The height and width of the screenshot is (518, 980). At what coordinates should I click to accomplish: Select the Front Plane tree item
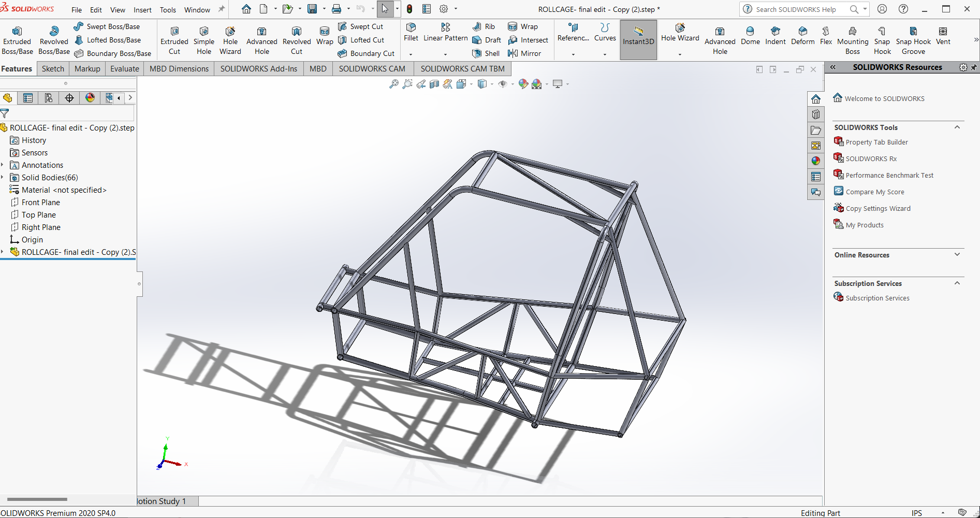pyautogui.click(x=41, y=203)
